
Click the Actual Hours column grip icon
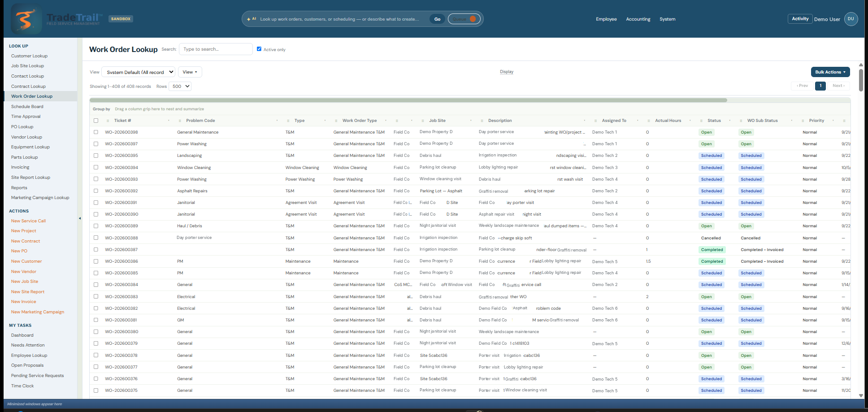(x=649, y=121)
